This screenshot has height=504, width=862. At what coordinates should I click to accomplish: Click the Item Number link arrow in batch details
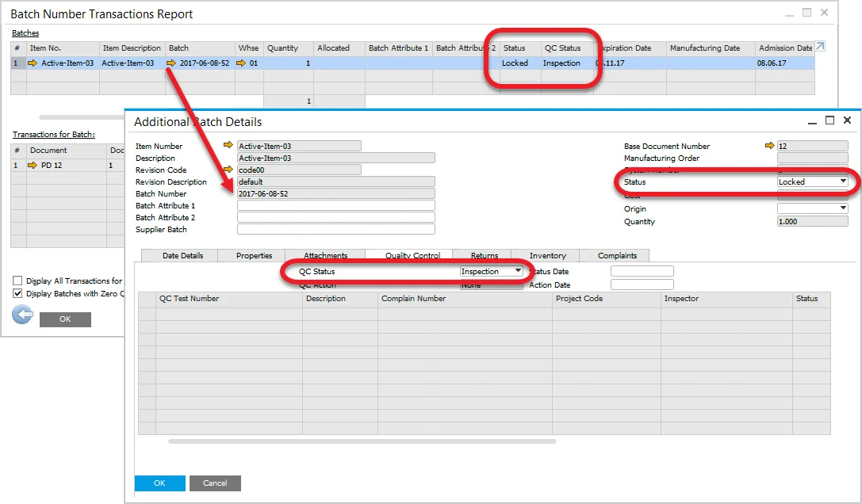229,146
